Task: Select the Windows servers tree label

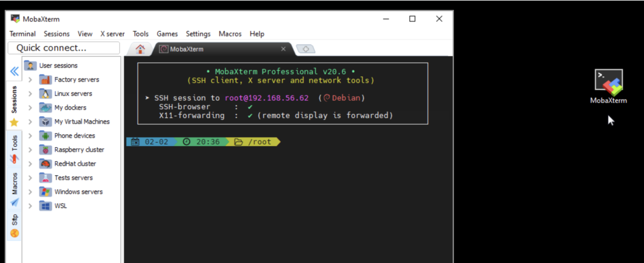Action: [79, 192]
